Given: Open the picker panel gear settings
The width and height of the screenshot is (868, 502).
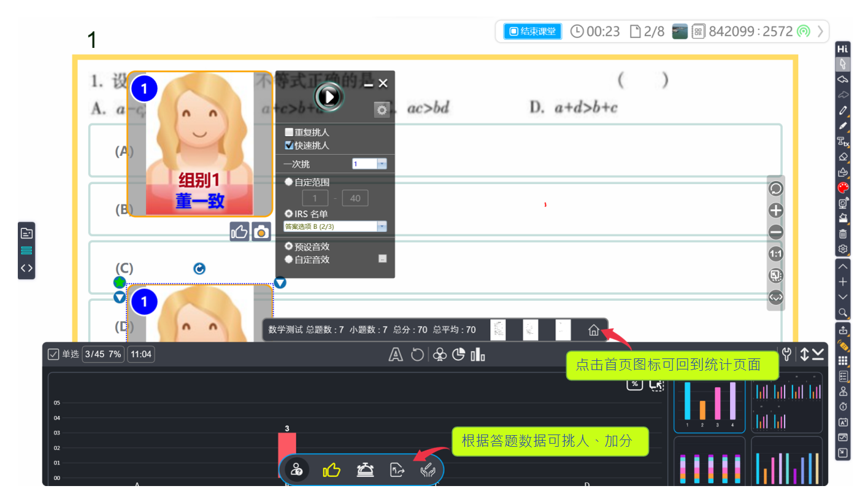Looking at the screenshot, I should tap(382, 110).
